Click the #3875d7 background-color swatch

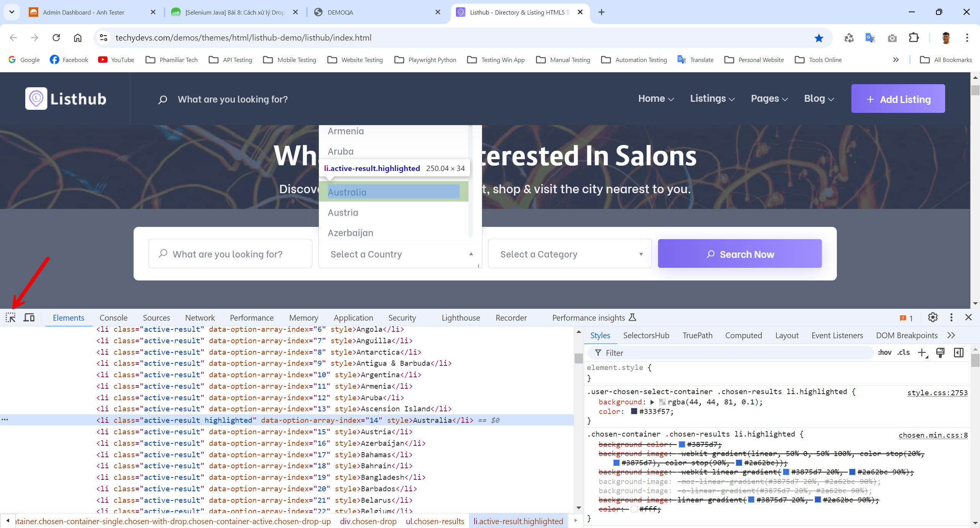coord(682,444)
